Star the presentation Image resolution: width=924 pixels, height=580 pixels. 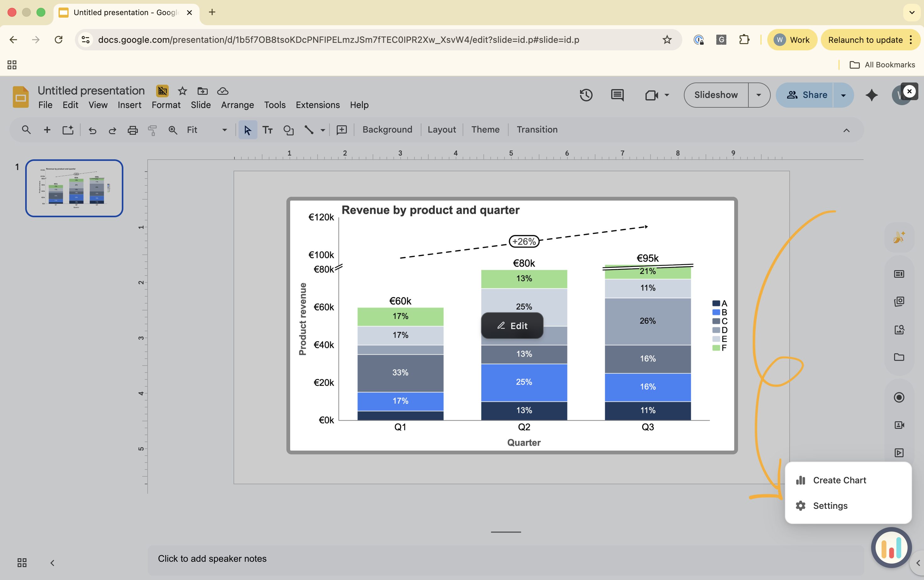tap(182, 91)
